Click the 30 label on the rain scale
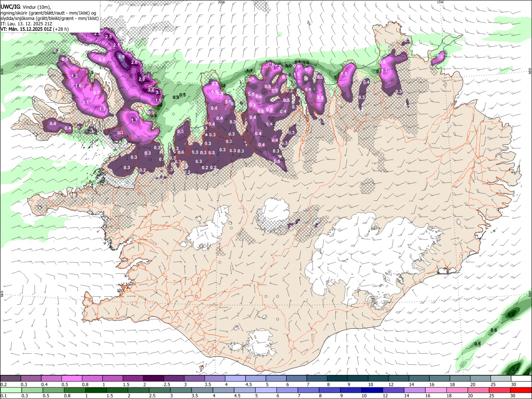 click(x=514, y=396)
